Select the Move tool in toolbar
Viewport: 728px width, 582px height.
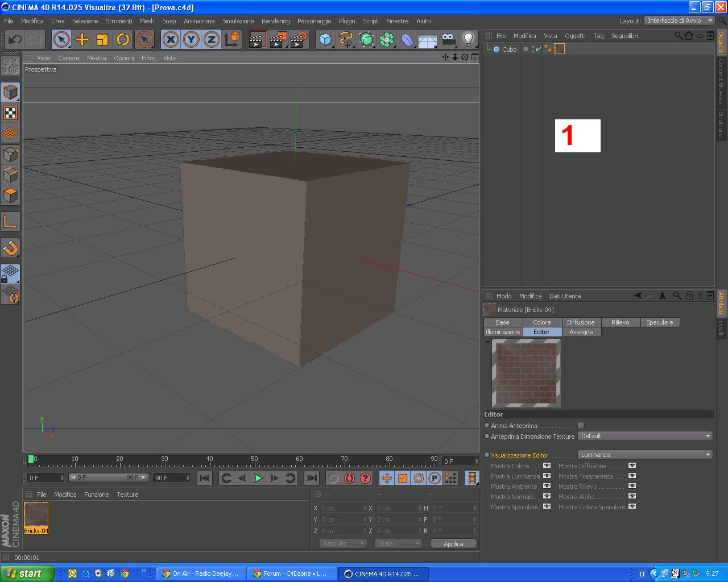coord(82,39)
